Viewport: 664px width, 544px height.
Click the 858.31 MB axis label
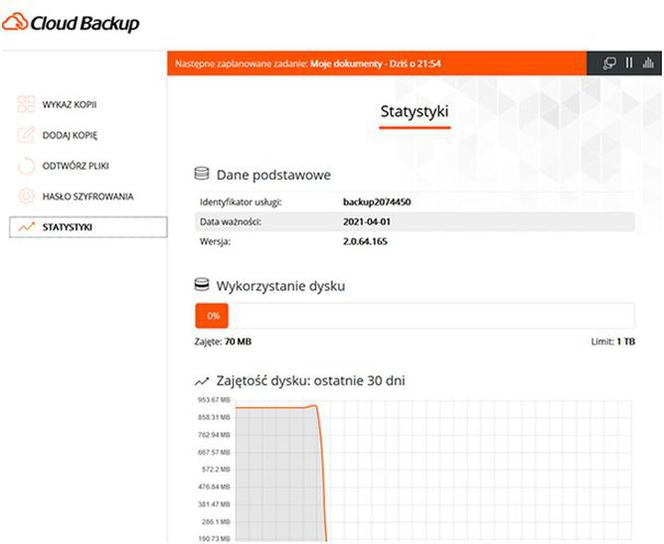pyautogui.click(x=214, y=417)
